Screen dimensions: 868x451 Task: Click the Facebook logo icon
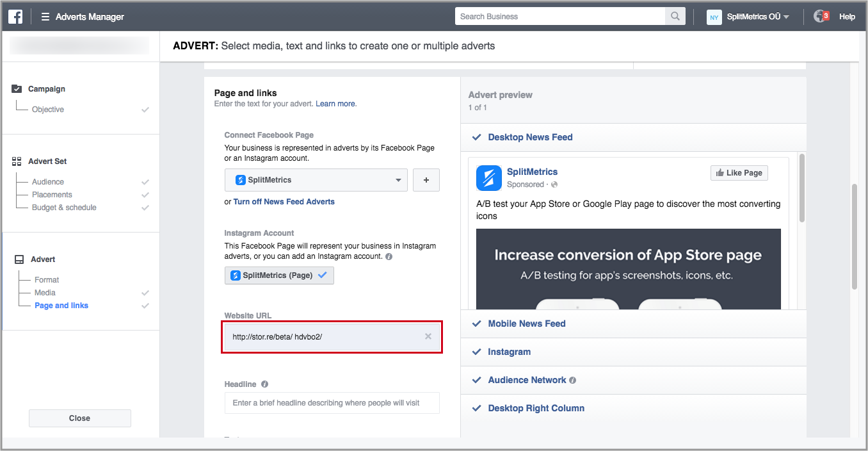15,17
